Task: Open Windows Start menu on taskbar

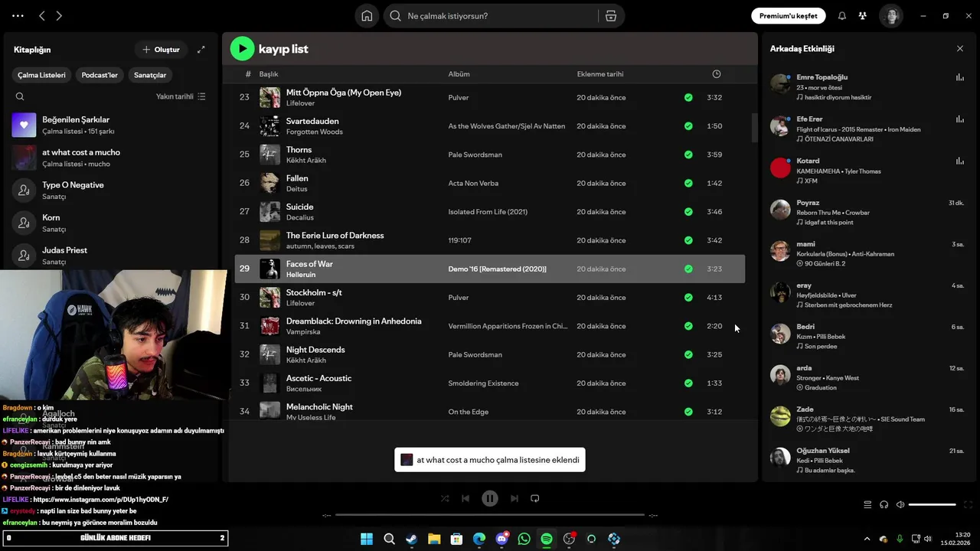Action: click(x=367, y=539)
